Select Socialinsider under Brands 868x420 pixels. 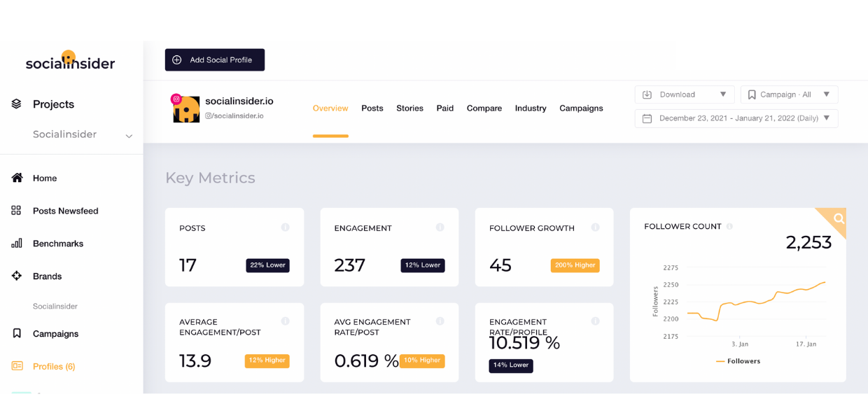click(x=55, y=307)
